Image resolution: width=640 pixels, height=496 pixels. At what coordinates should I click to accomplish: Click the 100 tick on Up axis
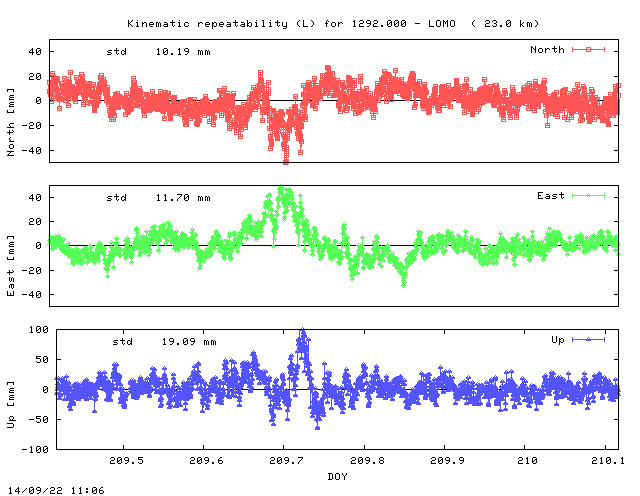[39, 329]
